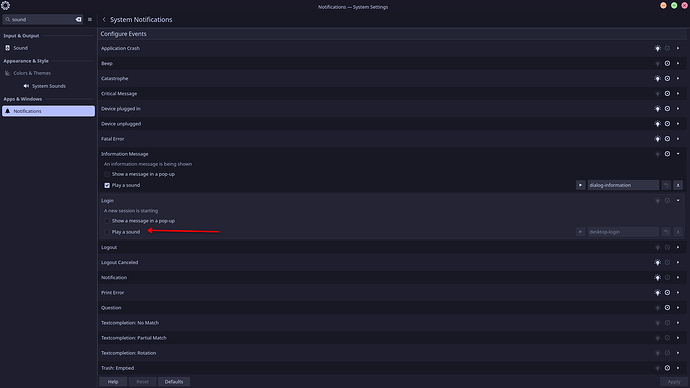Click the Device unplugged sound icon

click(668, 124)
